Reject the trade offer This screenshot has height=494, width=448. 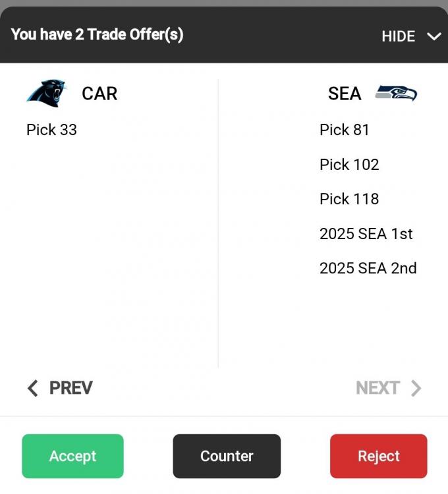(x=378, y=456)
